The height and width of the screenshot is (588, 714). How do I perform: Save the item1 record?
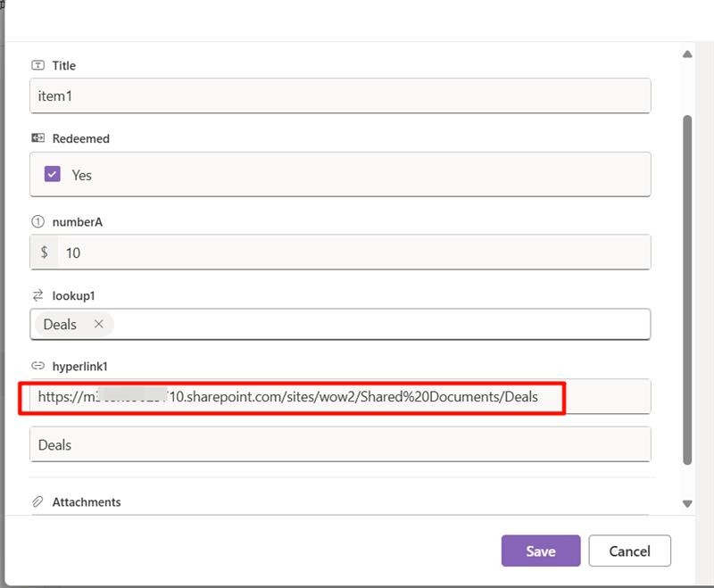[x=541, y=551]
